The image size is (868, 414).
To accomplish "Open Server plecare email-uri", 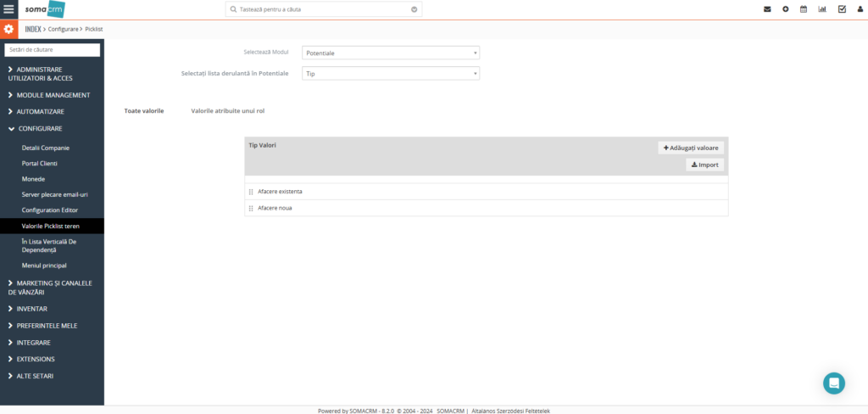I will pyautogui.click(x=55, y=194).
